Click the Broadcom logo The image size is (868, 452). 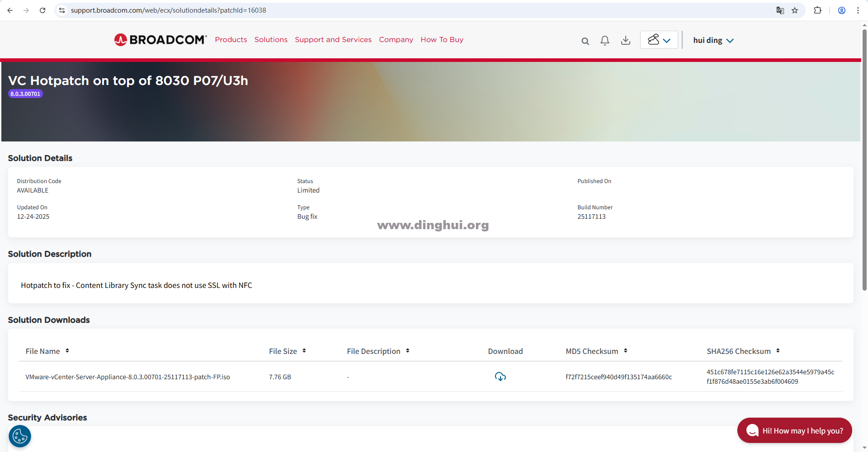(160, 40)
